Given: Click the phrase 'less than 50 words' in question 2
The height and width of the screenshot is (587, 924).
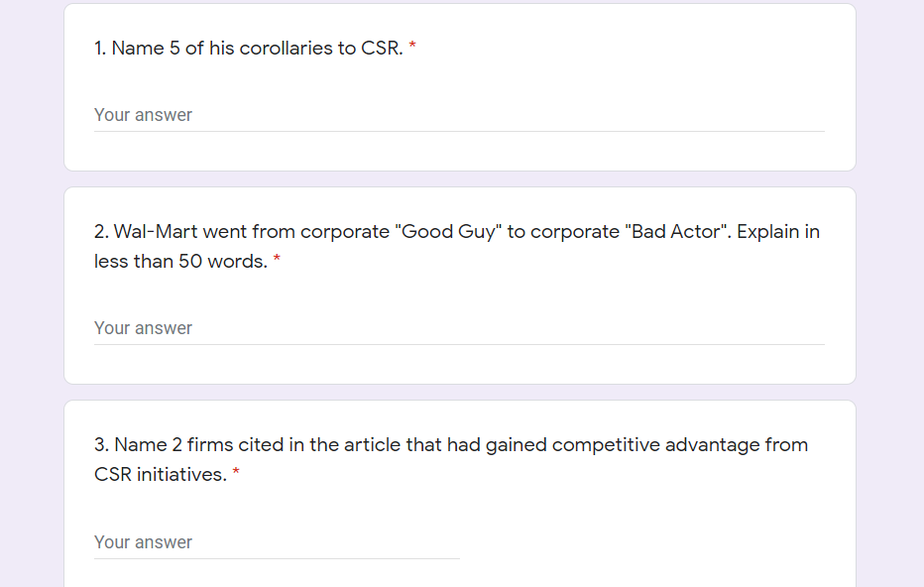Looking at the screenshot, I should click(176, 261).
